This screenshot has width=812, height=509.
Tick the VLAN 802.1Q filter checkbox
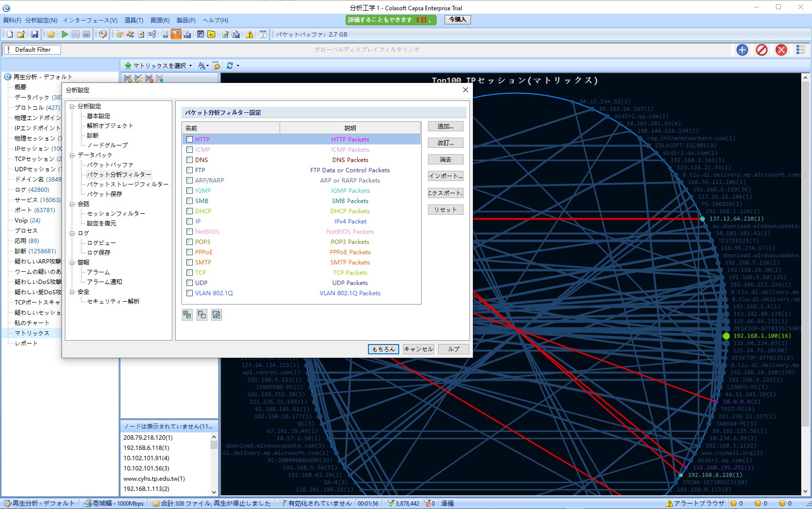click(x=190, y=293)
